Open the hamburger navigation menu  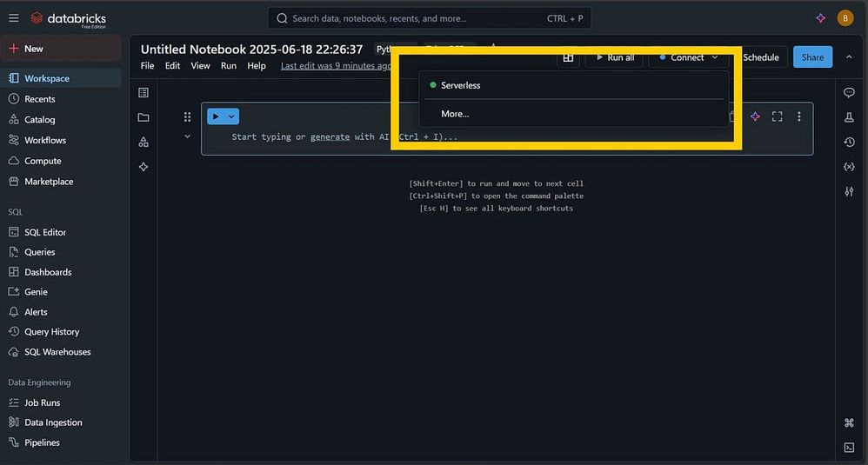(14, 18)
